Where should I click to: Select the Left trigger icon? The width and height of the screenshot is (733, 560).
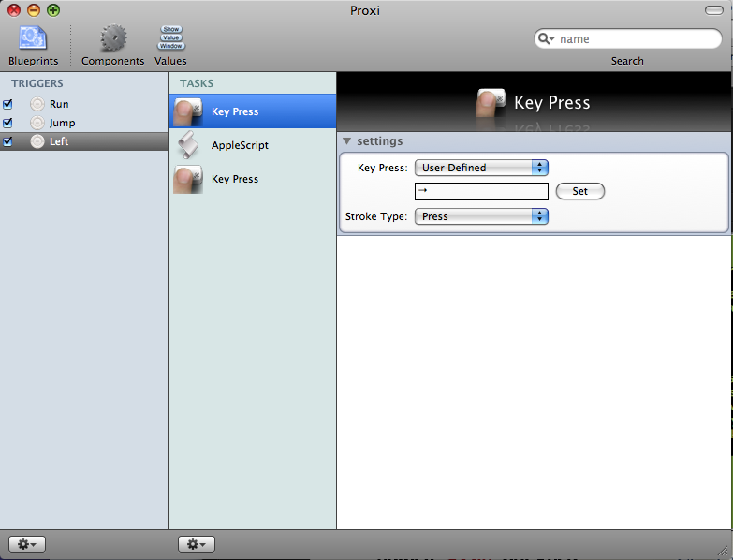click(x=37, y=141)
